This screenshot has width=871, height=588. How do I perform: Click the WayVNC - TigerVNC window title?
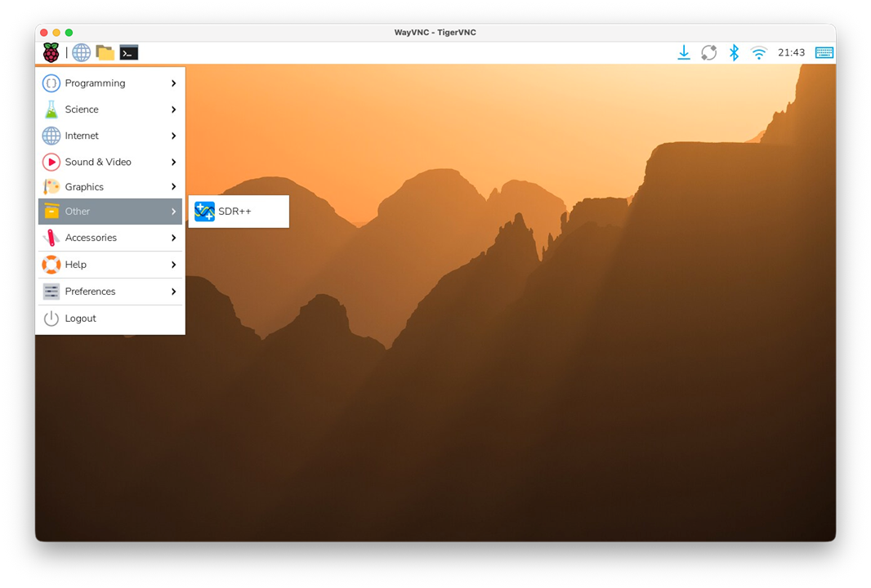(435, 32)
